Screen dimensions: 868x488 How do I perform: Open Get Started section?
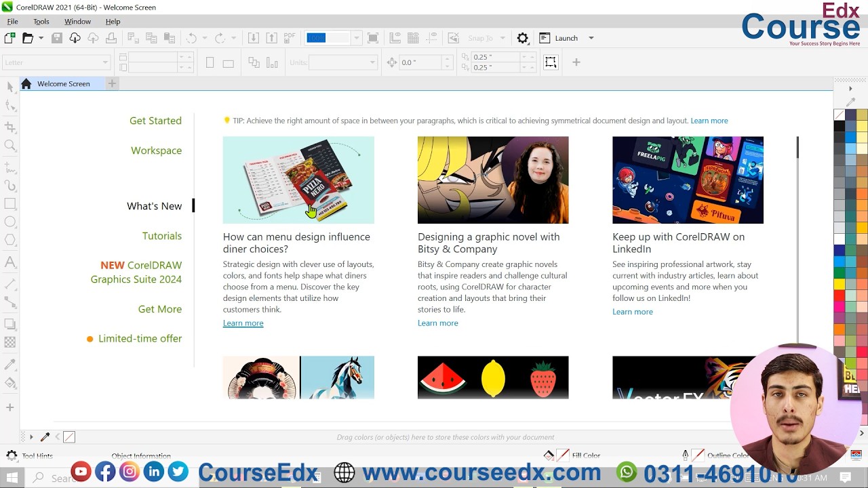[x=155, y=121]
